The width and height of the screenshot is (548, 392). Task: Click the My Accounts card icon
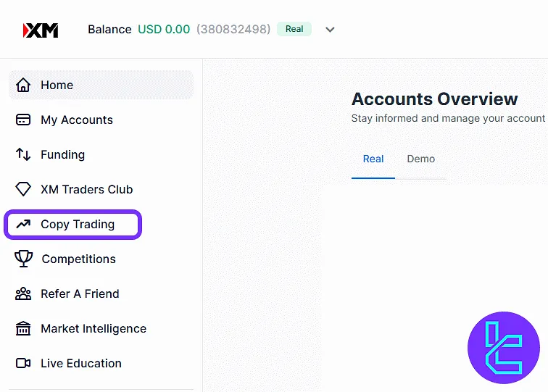point(23,120)
